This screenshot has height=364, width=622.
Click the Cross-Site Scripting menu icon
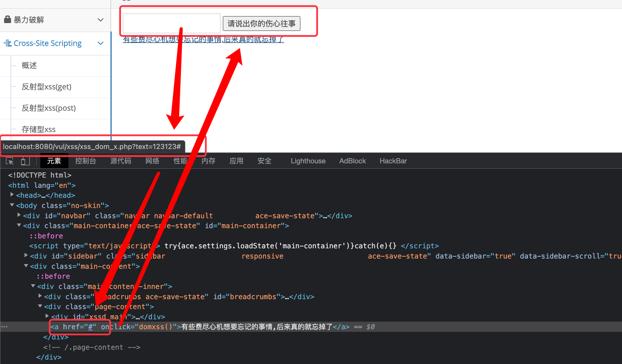[8, 43]
